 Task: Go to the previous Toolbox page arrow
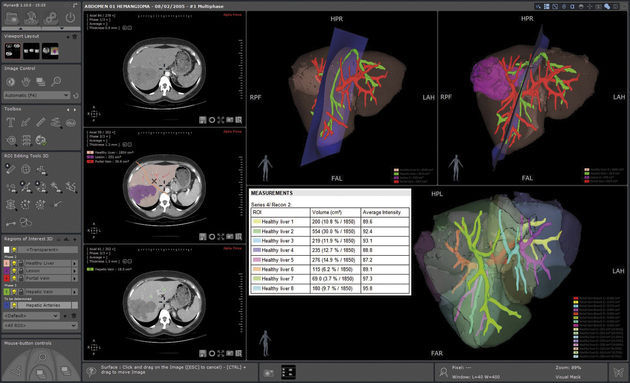[68, 109]
